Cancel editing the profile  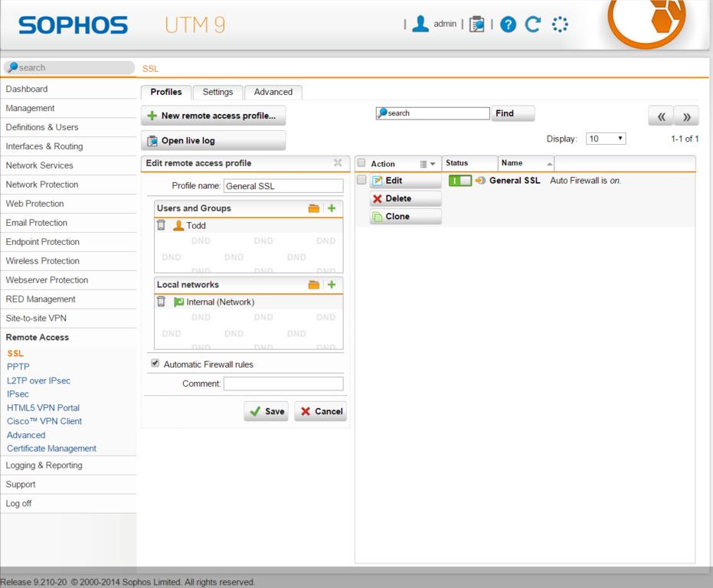(x=321, y=411)
